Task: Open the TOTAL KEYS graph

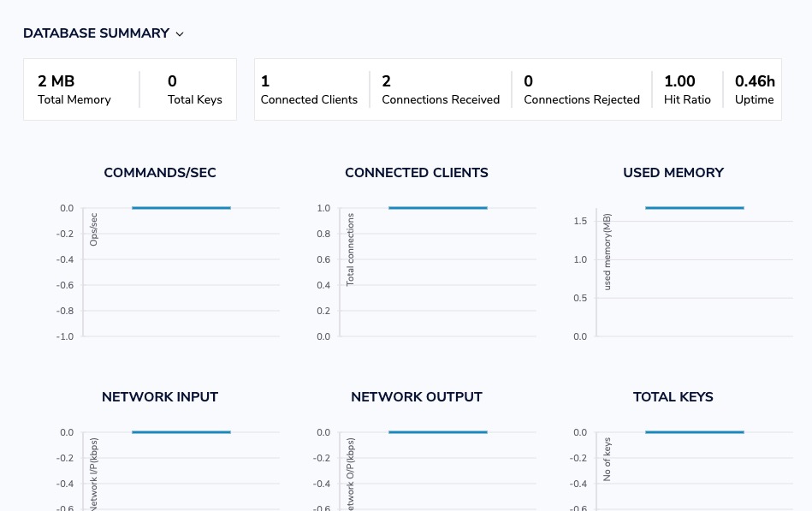Action: [x=673, y=397]
